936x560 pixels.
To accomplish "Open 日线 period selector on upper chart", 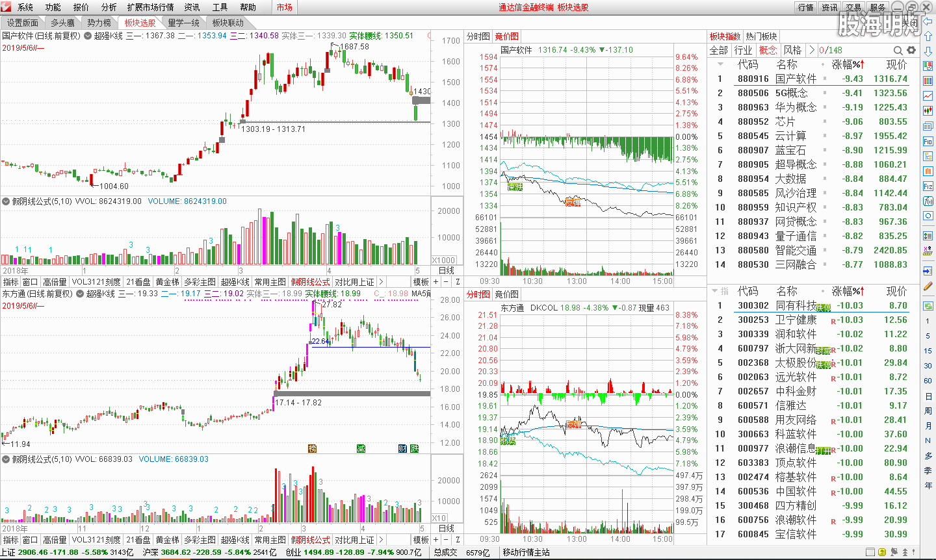I will point(447,270).
